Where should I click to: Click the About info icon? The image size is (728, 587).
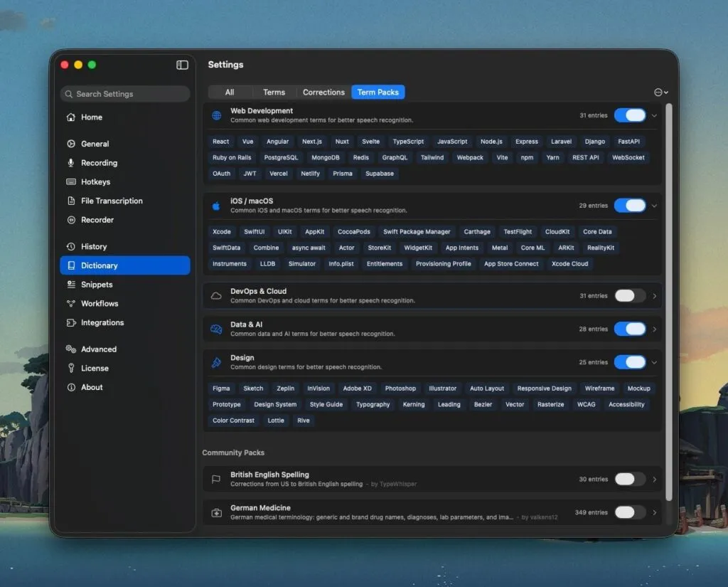click(x=71, y=387)
